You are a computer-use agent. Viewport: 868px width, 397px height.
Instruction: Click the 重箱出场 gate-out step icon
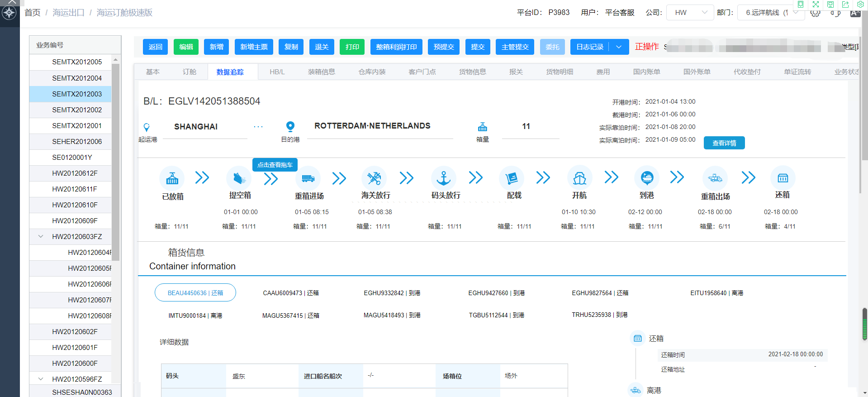tap(715, 178)
